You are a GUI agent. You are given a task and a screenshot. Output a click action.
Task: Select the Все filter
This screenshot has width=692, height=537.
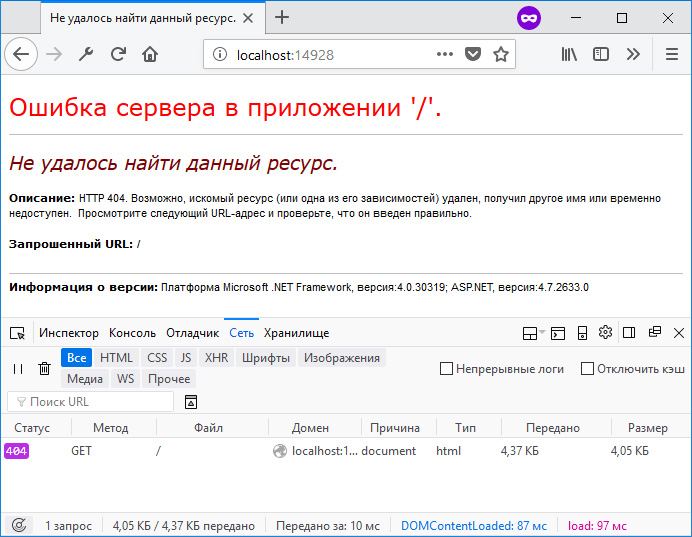[76, 358]
